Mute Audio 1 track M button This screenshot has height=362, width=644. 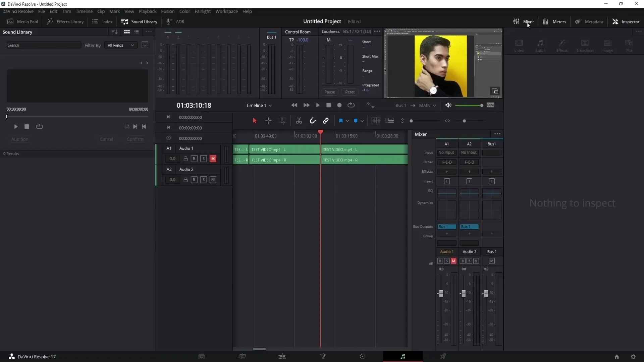pyautogui.click(x=213, y=159)
